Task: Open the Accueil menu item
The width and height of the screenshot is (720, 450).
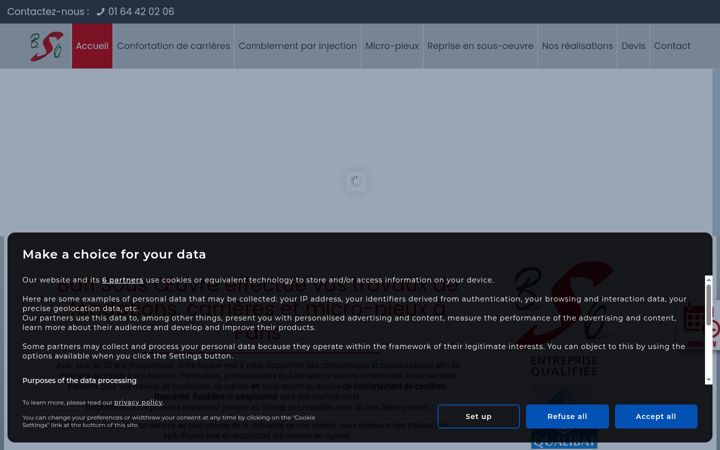Action: 92,46
